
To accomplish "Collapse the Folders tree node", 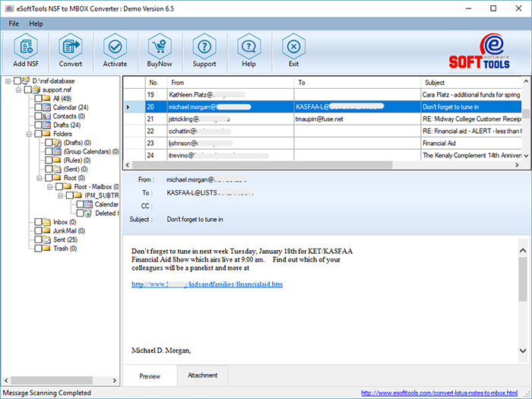I will (x=28, y=134).
